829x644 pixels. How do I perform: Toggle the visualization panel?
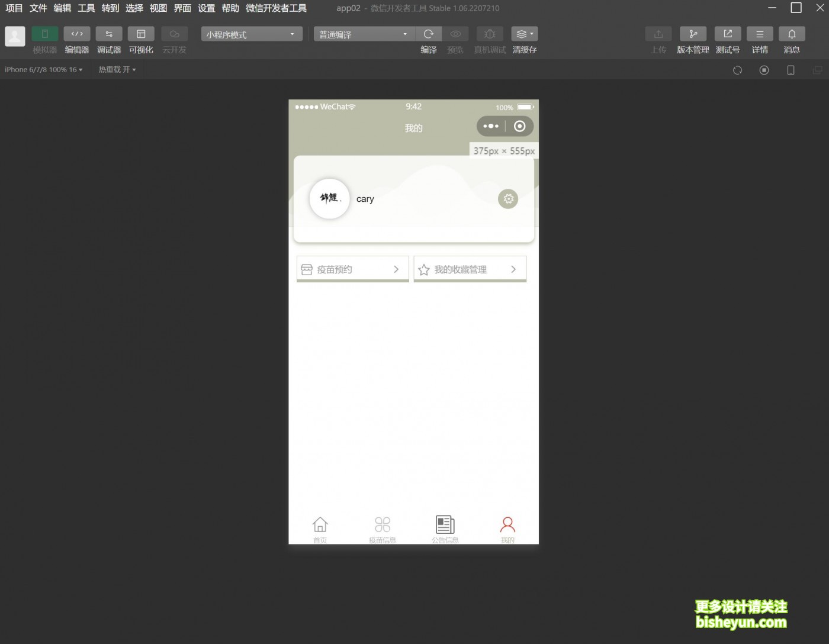[141, 34]
